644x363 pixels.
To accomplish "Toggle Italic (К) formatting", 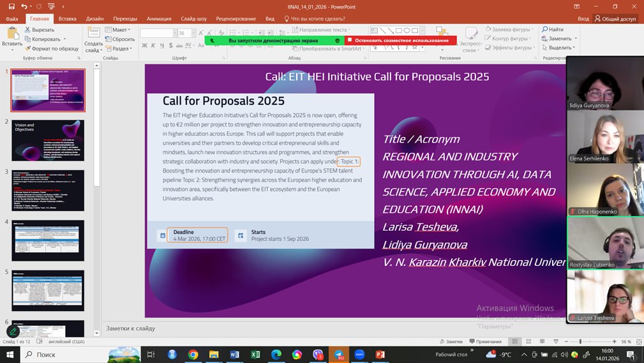I will (x=153, y=45).
